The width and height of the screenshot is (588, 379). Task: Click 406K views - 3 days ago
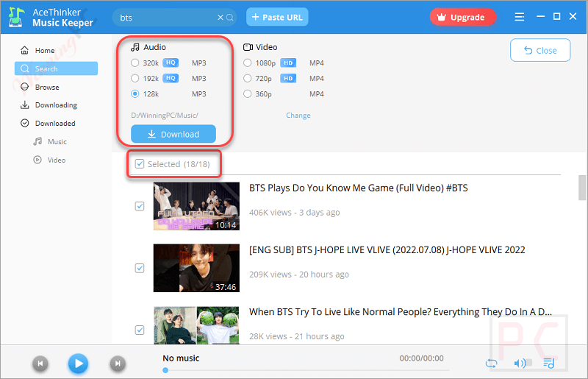point(295,213)
